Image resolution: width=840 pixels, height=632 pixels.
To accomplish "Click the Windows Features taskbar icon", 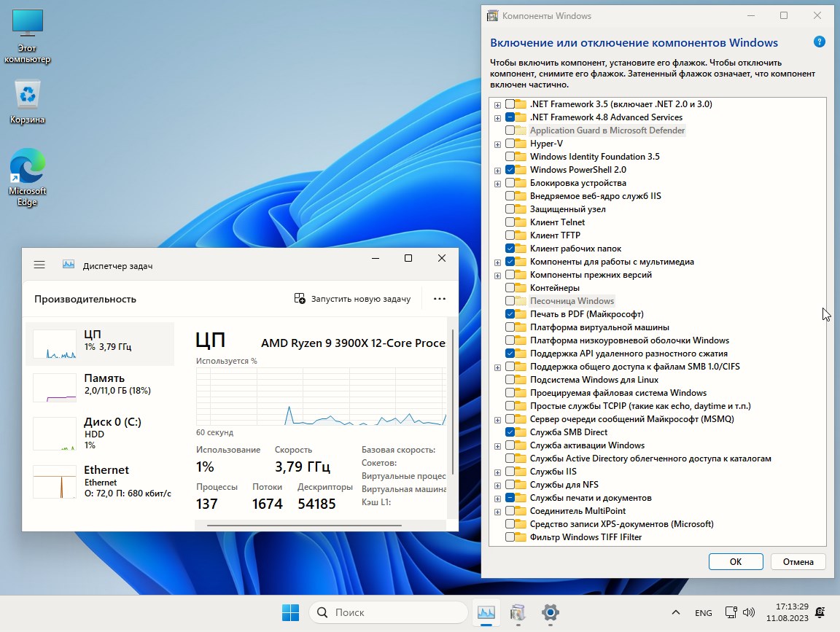I will pyautogui.click(x=518, y=612).
